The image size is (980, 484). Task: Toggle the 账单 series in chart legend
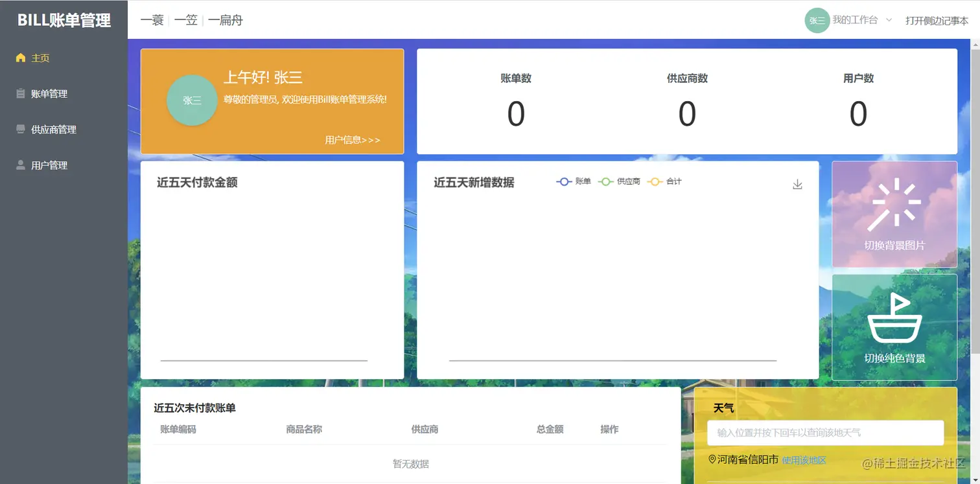coord(574,181)
